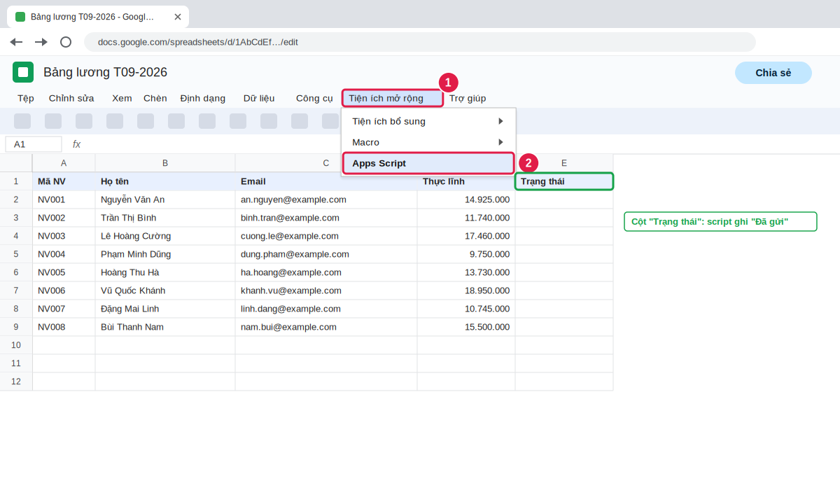The image size is (840, 504).
Task: Select column A header
Action: click(x=64, y=163)
